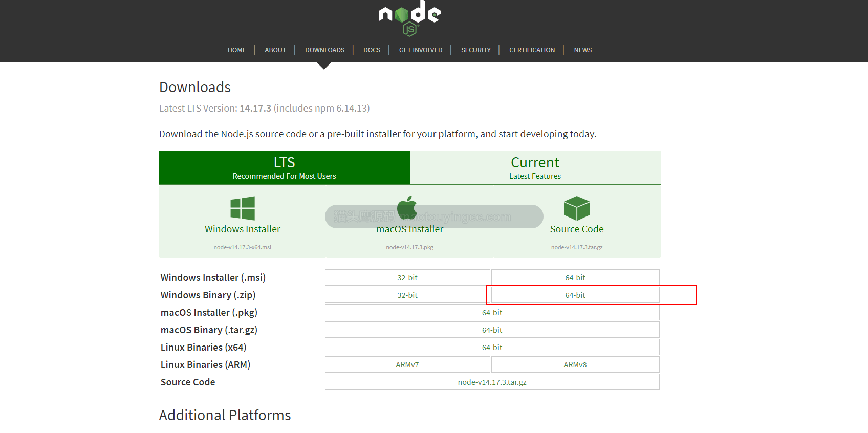The width and height of the screenshot is (868, 433).
Task: Open the GET INVOLVED nav item
Action: (x=421, y=50)
